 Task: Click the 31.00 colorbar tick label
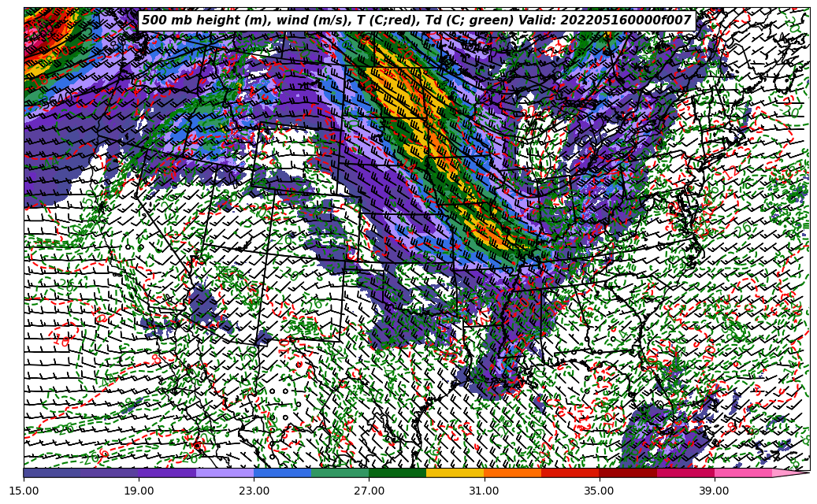(x=484, y=491)
